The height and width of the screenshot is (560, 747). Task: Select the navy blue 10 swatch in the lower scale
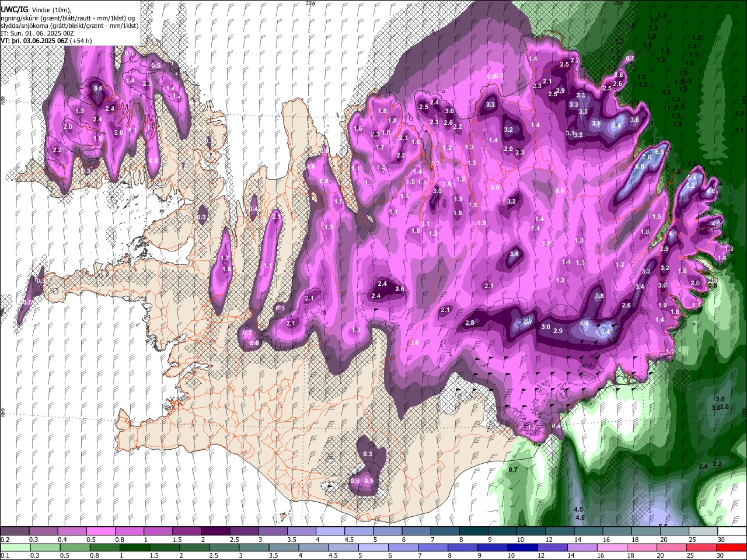coord(523,548)
